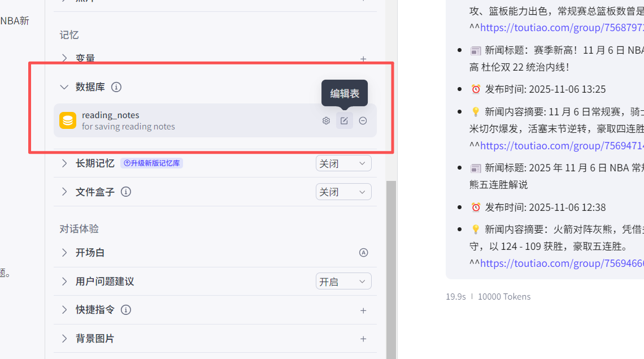
Task: Open the reading_notes database settings gear
Action: point(326,120)
